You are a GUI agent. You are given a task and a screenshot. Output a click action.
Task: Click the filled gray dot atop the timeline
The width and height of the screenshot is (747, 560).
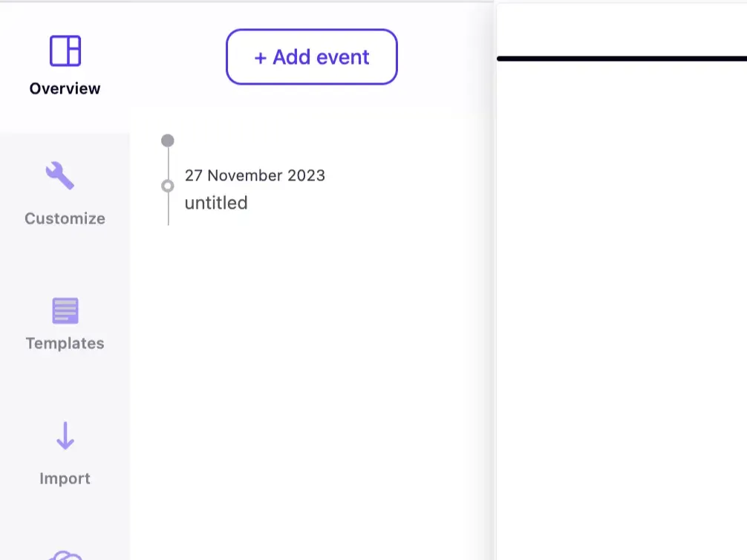168,140
